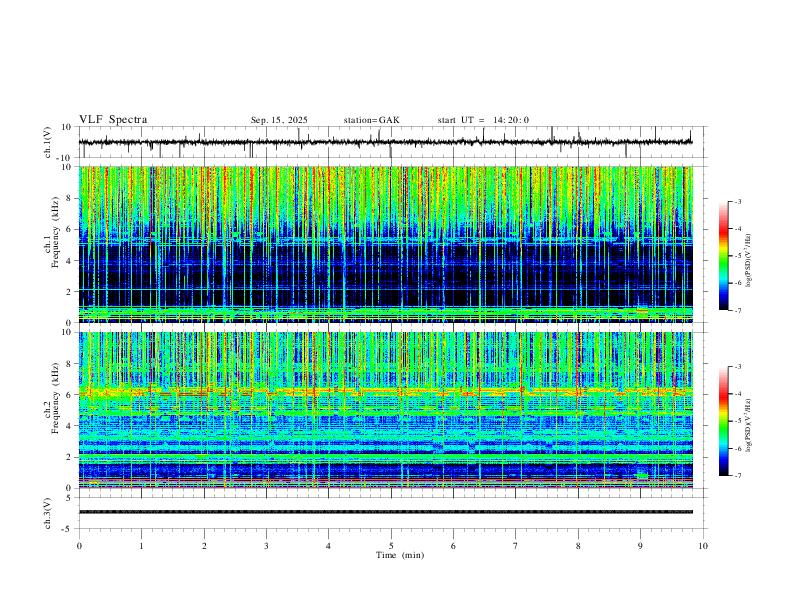The image size is (792, 612).
Task: Click the '-3' label on ch.1 color bar
Action: pyautogui.click(x=738, y=201)
